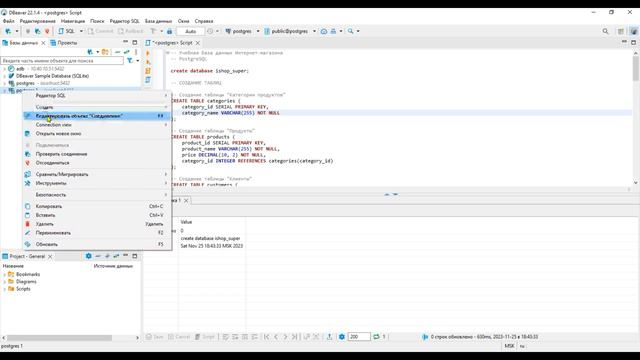This screenshot has width=640, height=360.
Task: Open the Справка menu
Action: (x=204, y=21)
